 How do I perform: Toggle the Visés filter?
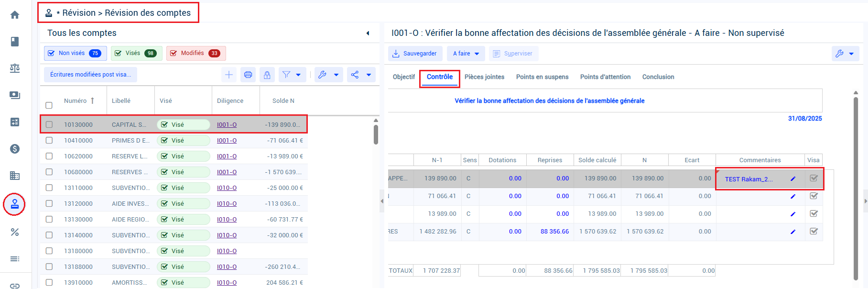tap(137, 53)
